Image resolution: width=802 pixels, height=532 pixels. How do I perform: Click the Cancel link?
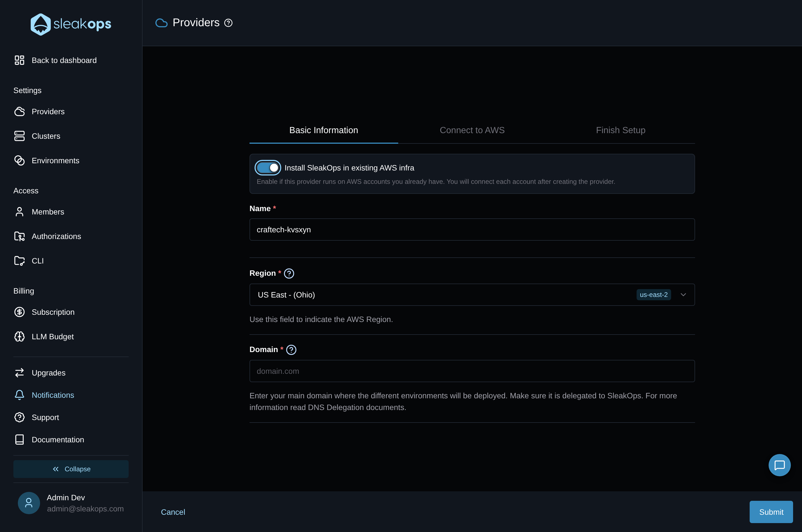pos(173,512)
